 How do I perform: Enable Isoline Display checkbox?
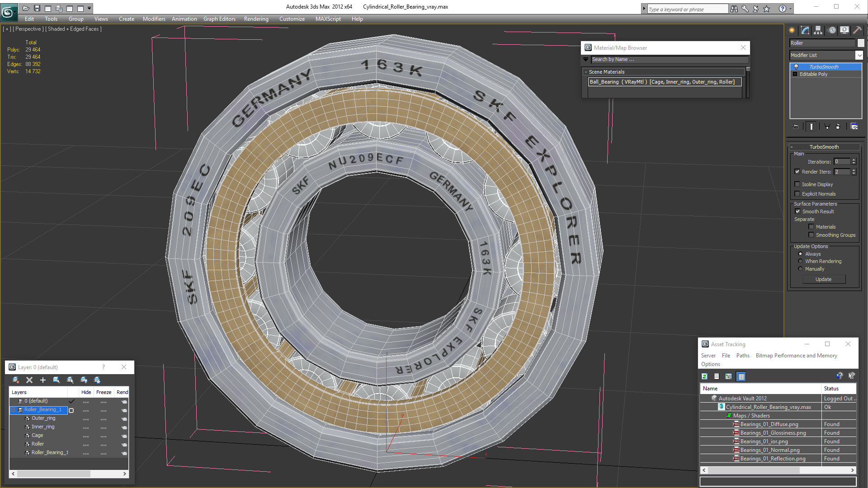coord(797,184)
